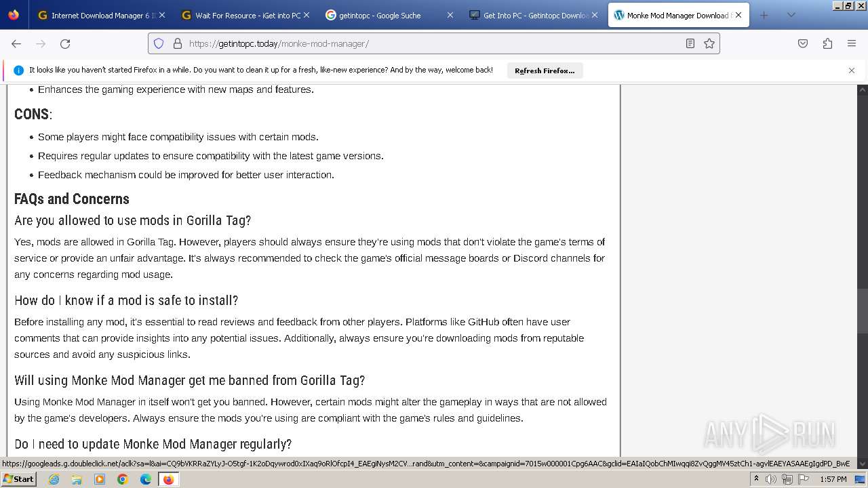Image resolution: width=868 pixels, height=488 pixels.
Task: Open File Explorer from taskbar
Action: pyautogui.click(x=77, y=479)
